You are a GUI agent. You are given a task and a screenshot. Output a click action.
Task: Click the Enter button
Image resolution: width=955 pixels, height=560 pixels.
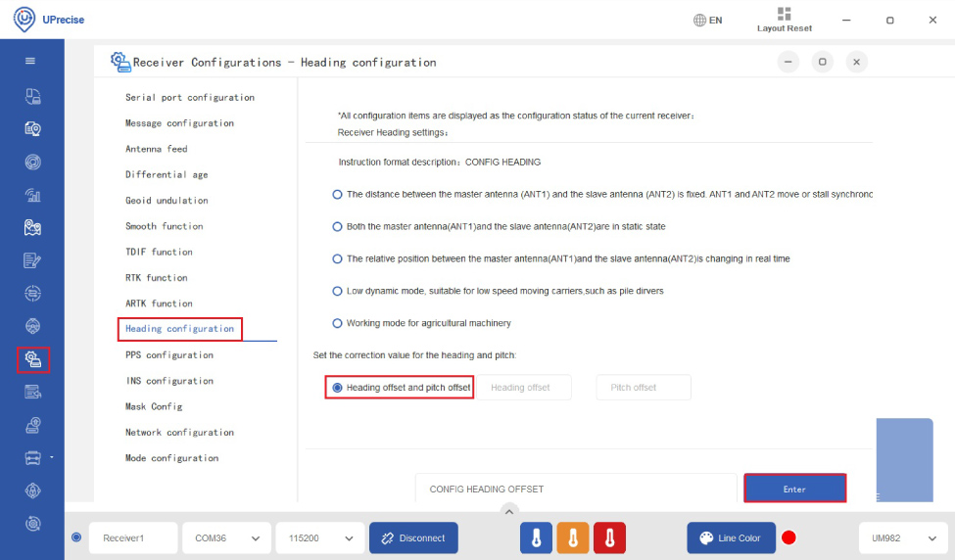coord(794,489)
